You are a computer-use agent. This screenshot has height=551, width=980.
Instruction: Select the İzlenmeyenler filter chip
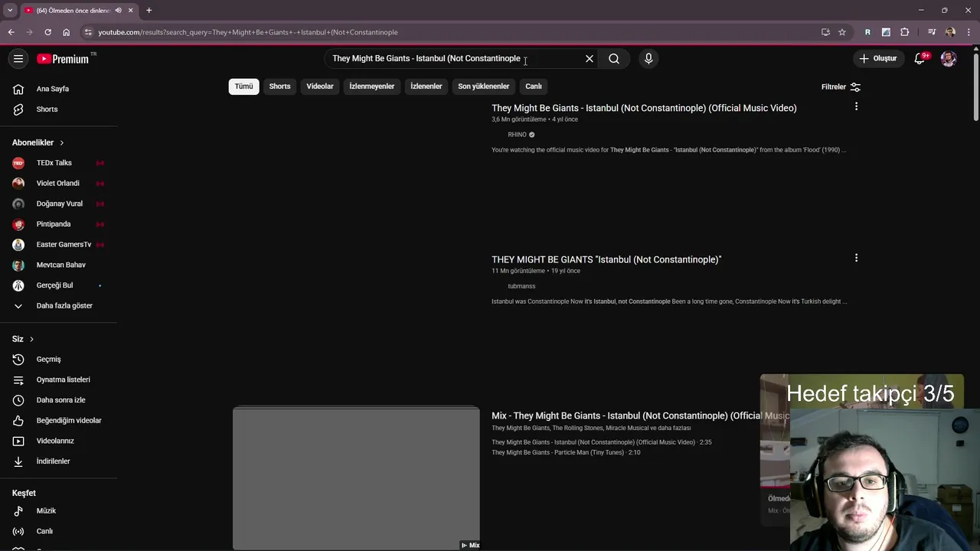click(372, 86)
